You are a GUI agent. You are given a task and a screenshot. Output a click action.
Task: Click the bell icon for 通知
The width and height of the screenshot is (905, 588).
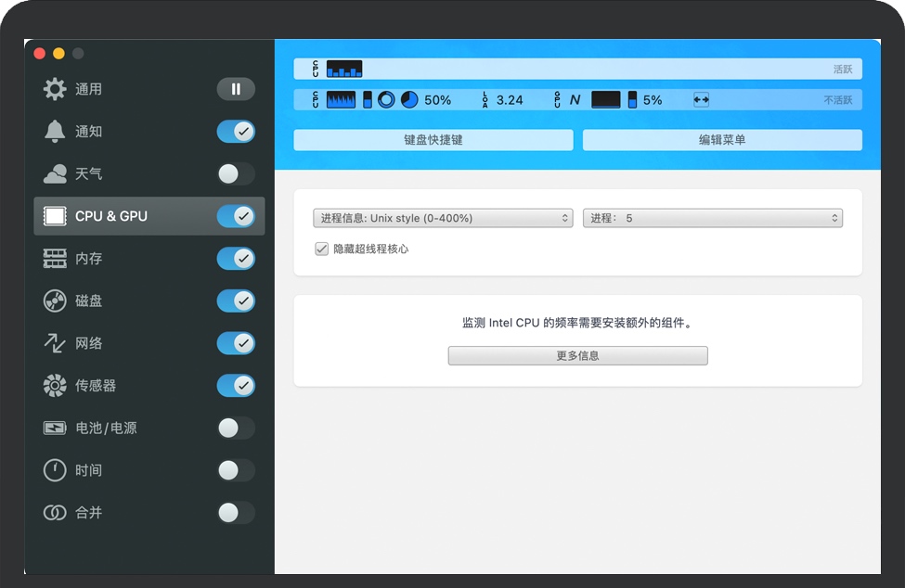(x=55, y=132)
